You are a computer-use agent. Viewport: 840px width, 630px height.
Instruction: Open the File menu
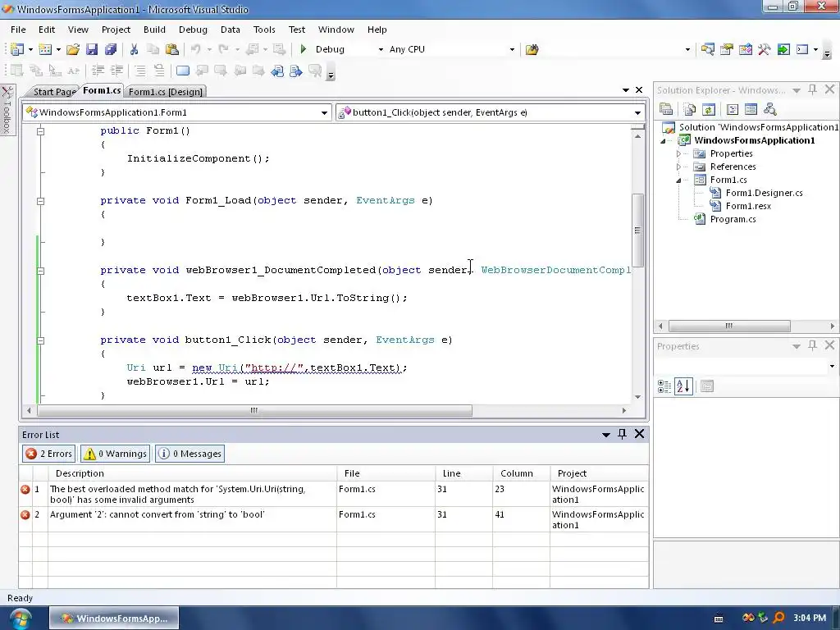click(x=18, y=30)
